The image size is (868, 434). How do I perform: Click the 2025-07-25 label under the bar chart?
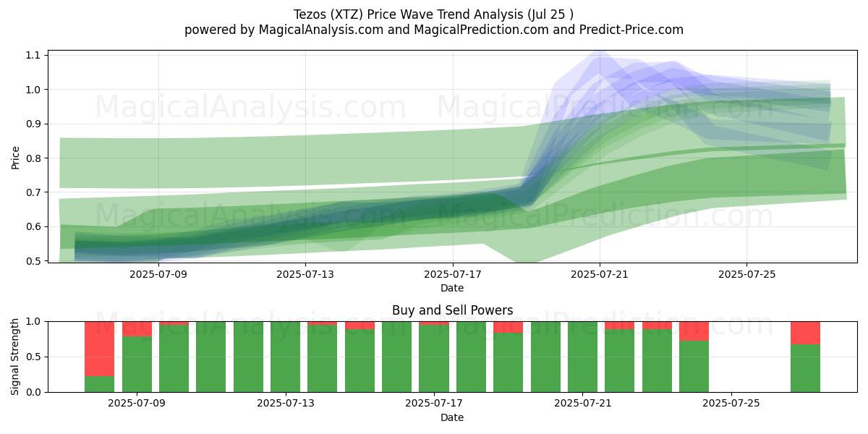tap(731, 404)
